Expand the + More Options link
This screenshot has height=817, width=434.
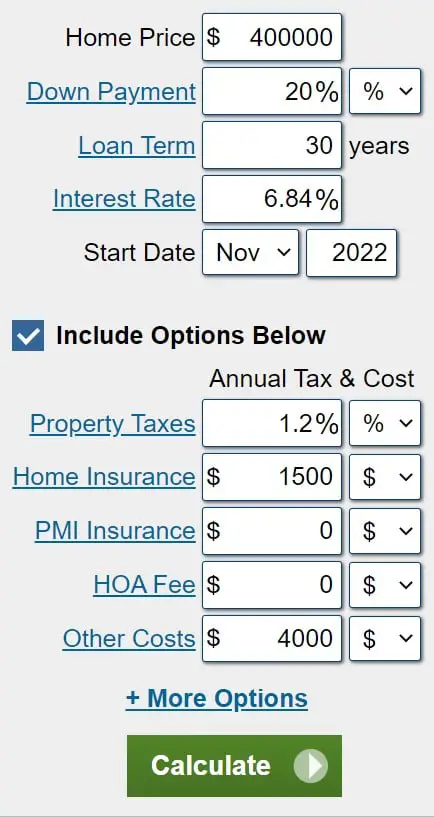(x=217, y=698)
